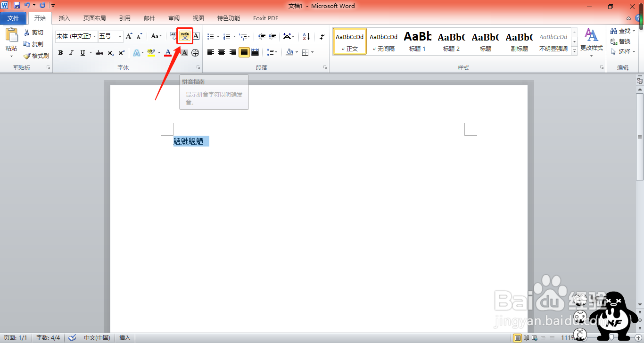Click the spelling check icon in status bar
644x343 pixels.
pos(73,338)
